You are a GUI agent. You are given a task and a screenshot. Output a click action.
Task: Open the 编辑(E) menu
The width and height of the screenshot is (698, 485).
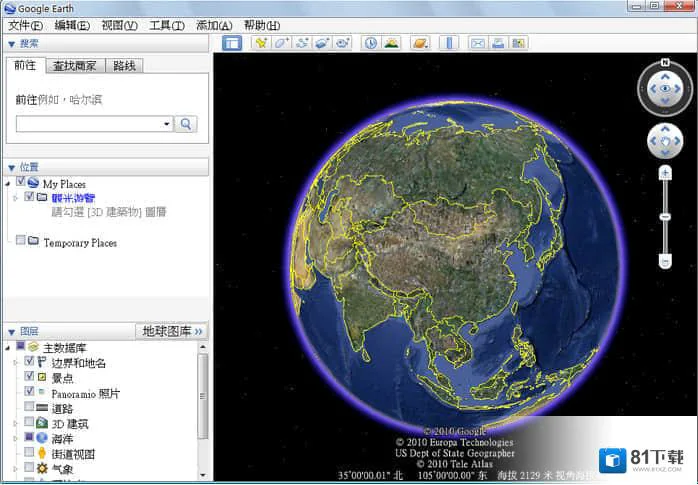pos(72,26)
